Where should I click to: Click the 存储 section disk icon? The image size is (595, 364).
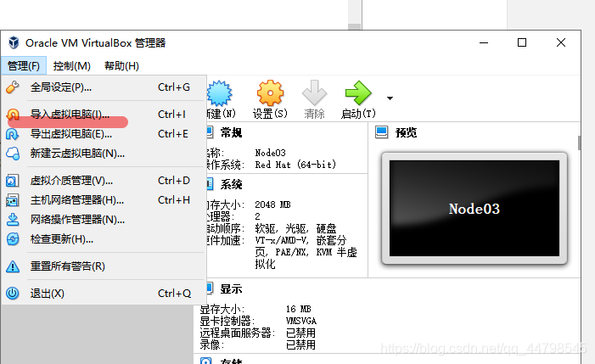click(x=206, y=361)
